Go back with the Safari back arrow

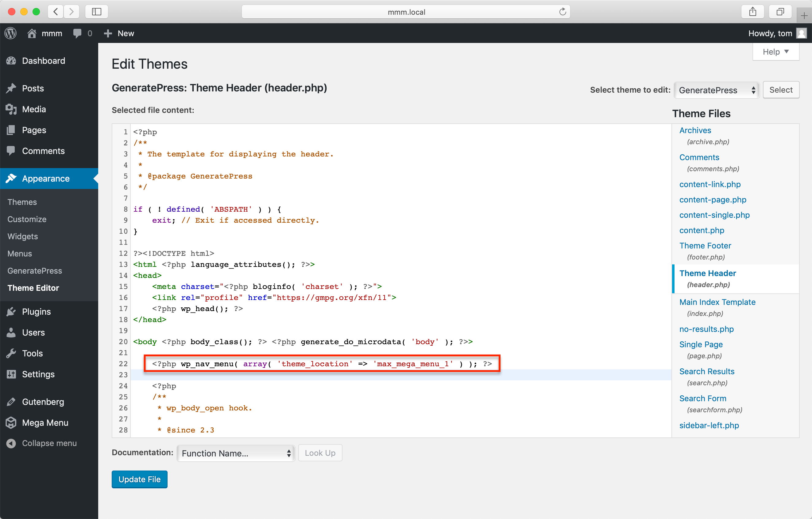point(56,12)
